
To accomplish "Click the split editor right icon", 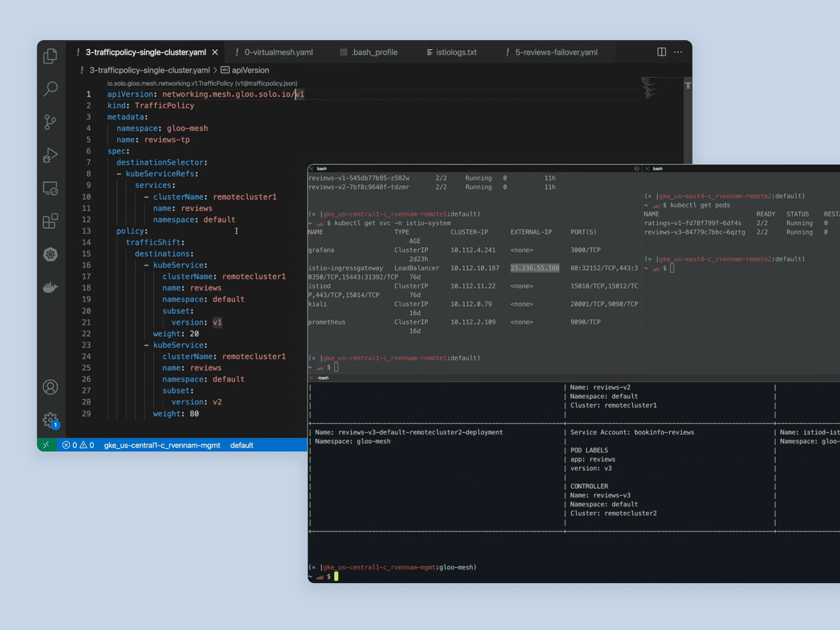I will coord(661,52).
